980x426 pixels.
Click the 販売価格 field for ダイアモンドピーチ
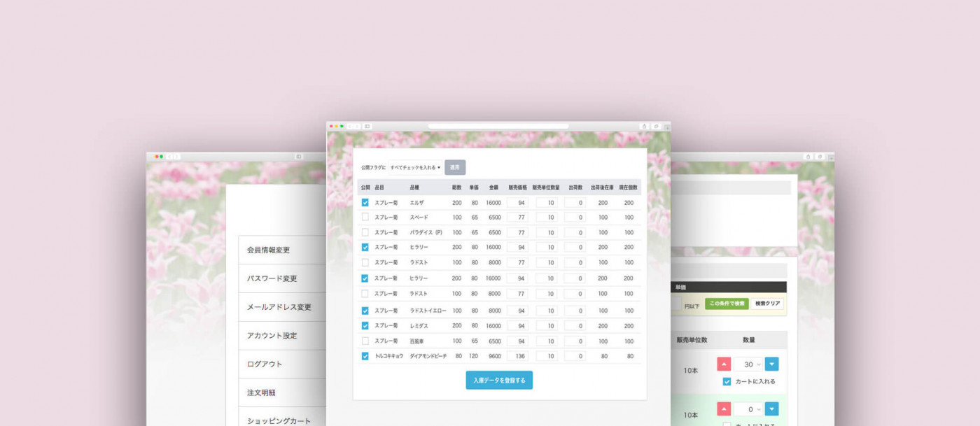point(517,356)
